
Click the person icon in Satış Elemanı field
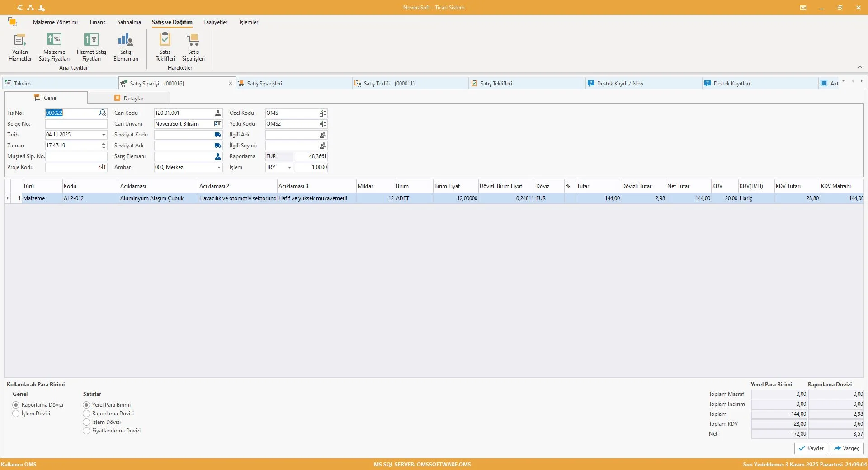coord(218,156)
